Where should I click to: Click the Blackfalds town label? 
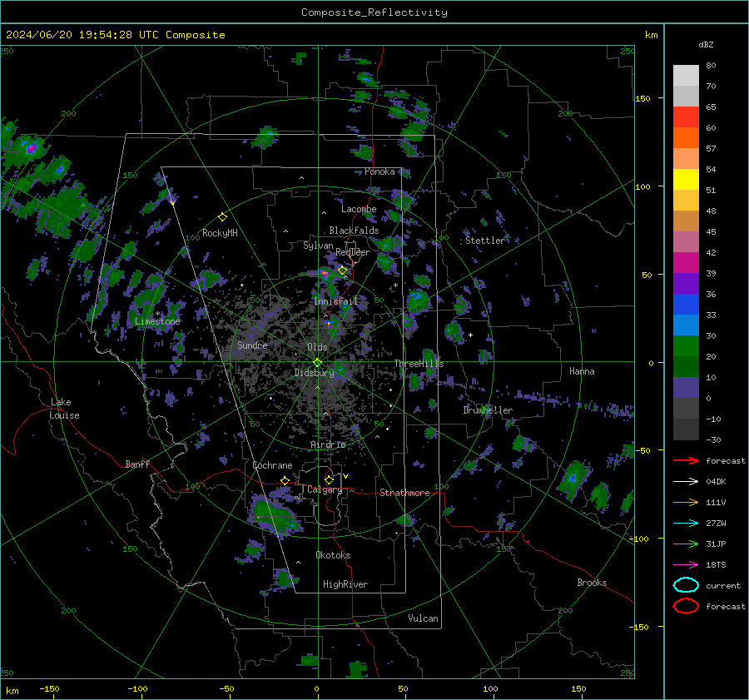point(354,231)
